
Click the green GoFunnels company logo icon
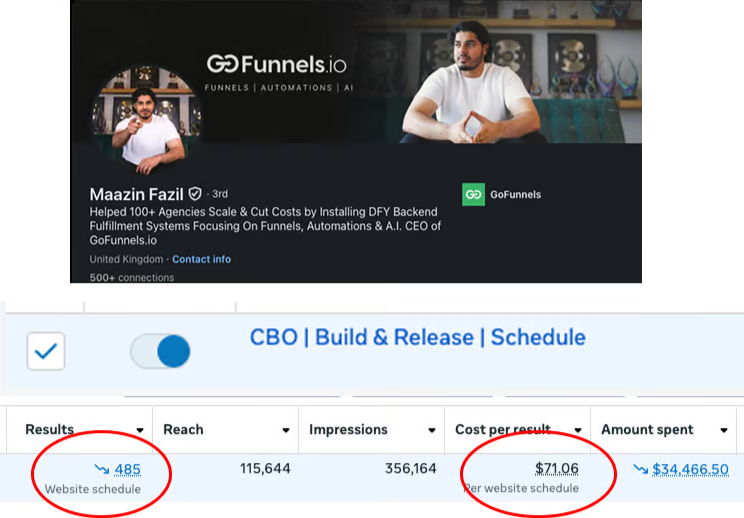[x=473, y=194]
